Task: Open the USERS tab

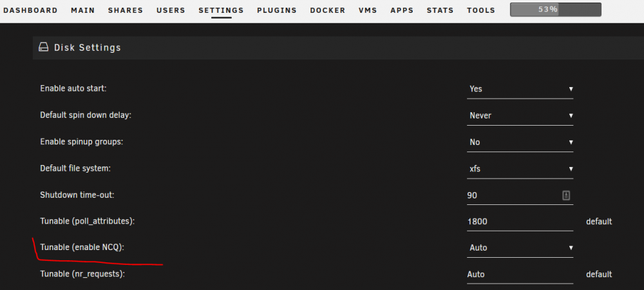Action: tap(171, 11)
